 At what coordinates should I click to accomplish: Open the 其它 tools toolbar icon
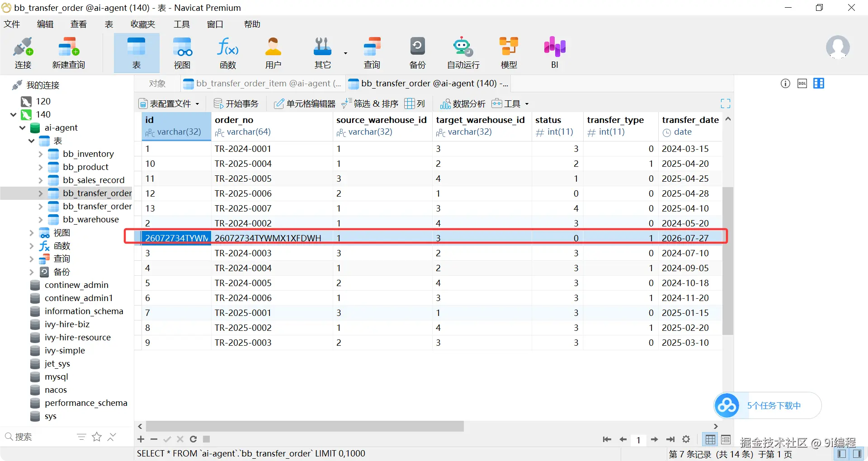(x=322, y=53)
